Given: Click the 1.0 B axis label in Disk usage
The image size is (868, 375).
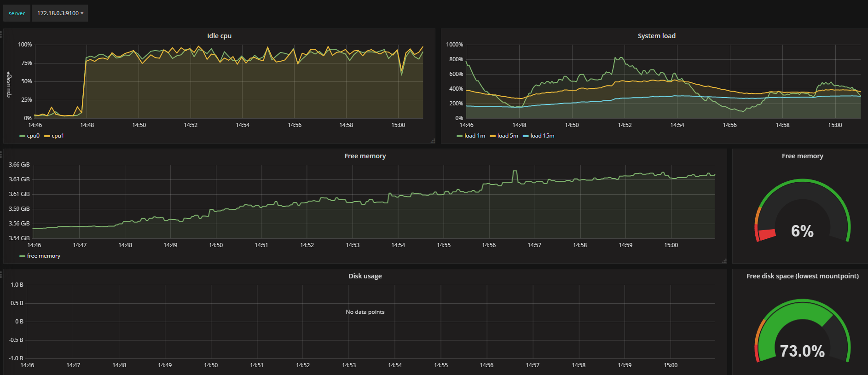Looking at the screenshot, I should coord(17,285).
